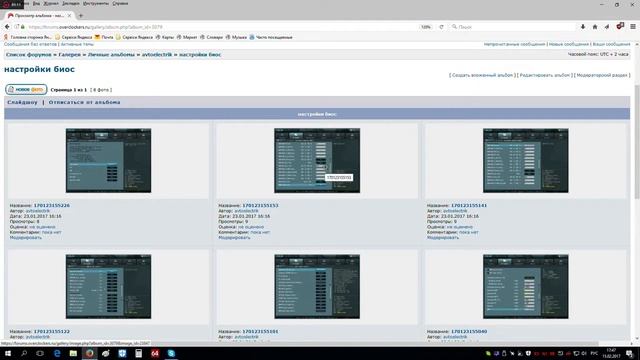640x360 pixels.
Task: Open thumbnail of photo 170123155226
Action: coord(108,160)
